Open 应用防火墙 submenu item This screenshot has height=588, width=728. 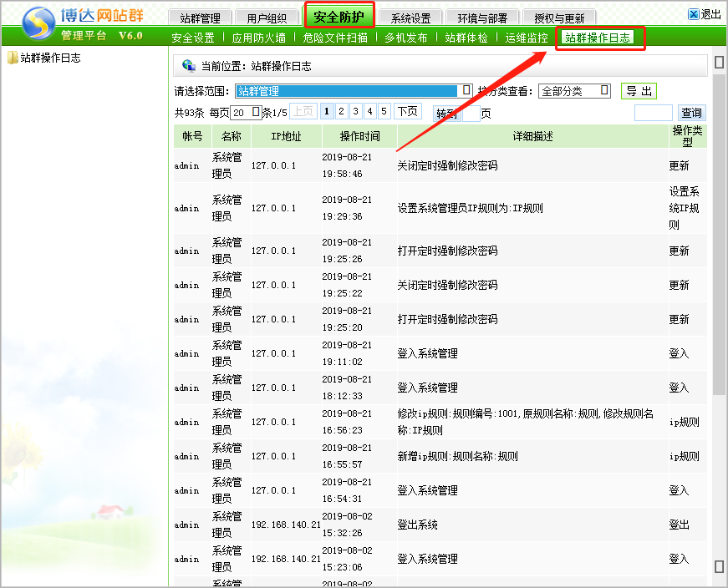[258, 38]
